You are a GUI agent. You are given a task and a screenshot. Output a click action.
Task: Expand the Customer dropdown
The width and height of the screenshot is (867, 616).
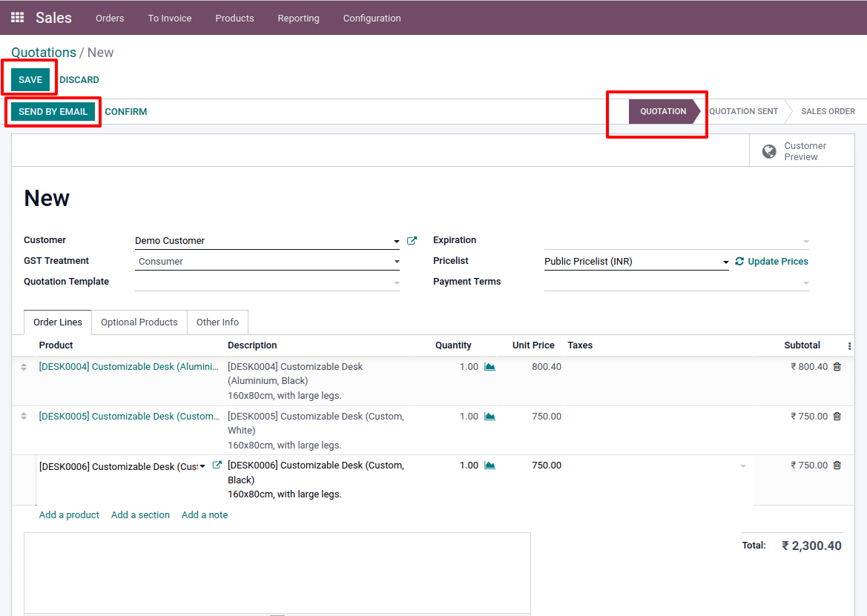pos(397,241)
